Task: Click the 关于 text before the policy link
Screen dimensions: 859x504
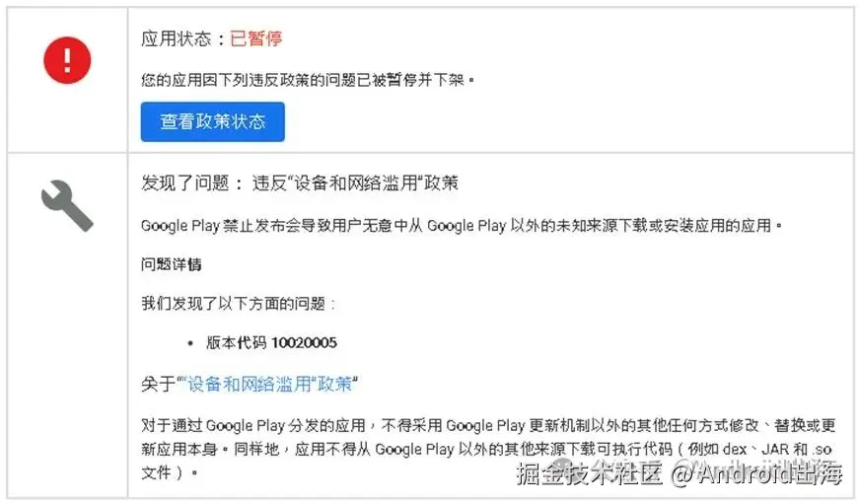Action: tap(159, 384)
